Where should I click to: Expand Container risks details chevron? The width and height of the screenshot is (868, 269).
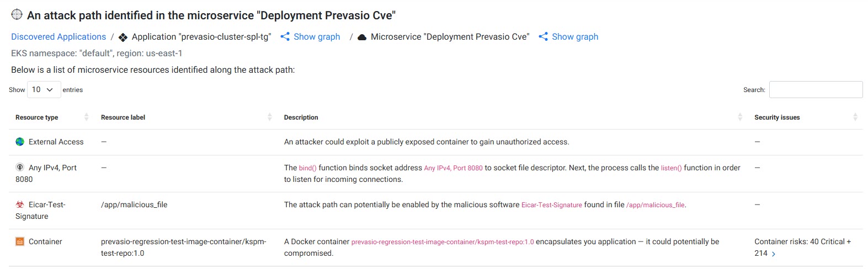pos(774,254)
